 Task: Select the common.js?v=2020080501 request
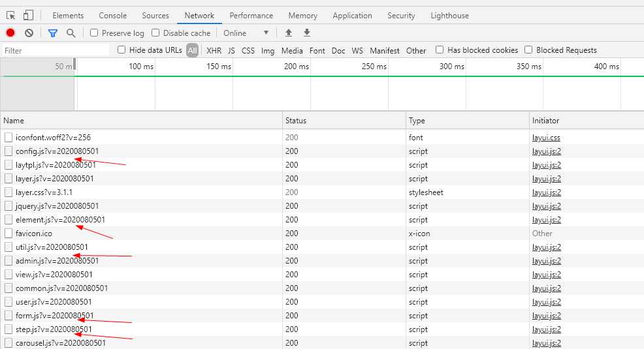point(61,288)
